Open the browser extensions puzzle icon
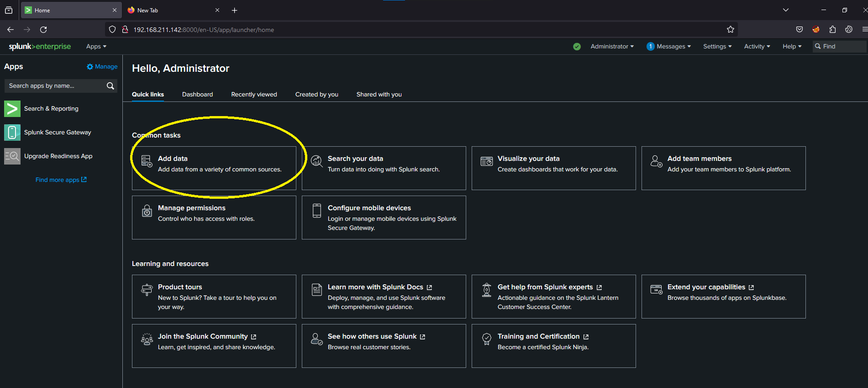The width and height of the screenshot is (868, 388). (832, 30)
